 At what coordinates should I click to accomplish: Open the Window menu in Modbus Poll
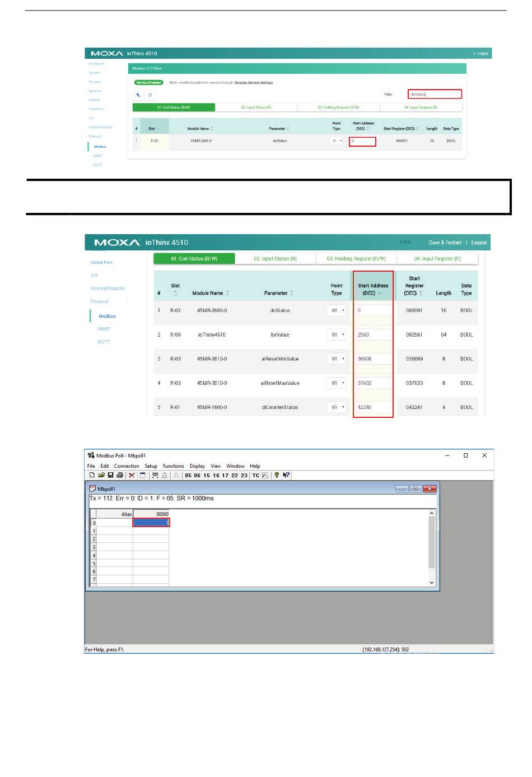(235, 466)
